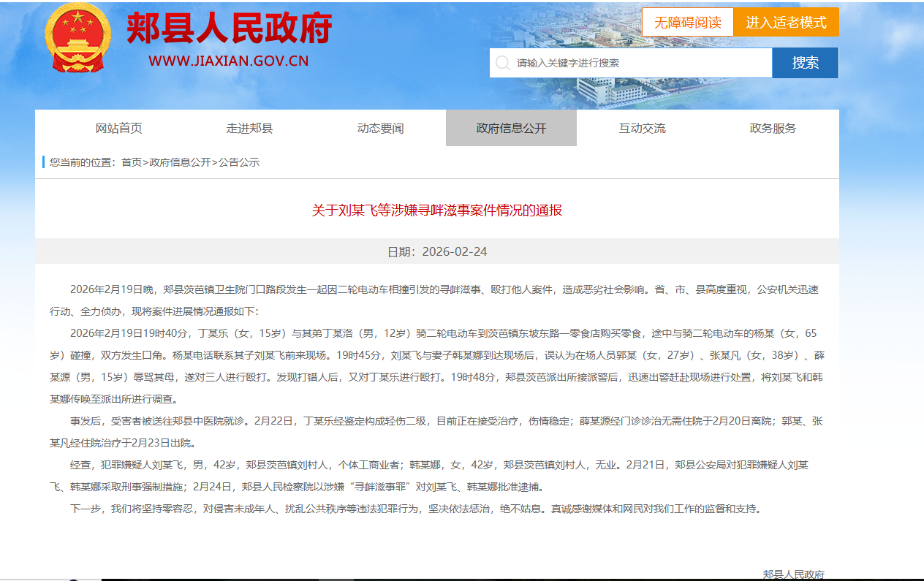Focus the keyword search input field
The image size is (924, 581).
[631, 63]
